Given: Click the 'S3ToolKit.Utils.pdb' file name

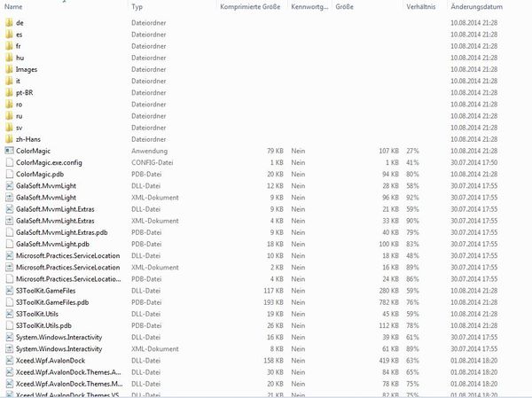Looking at the screenshot, I should tap(43, 325).
